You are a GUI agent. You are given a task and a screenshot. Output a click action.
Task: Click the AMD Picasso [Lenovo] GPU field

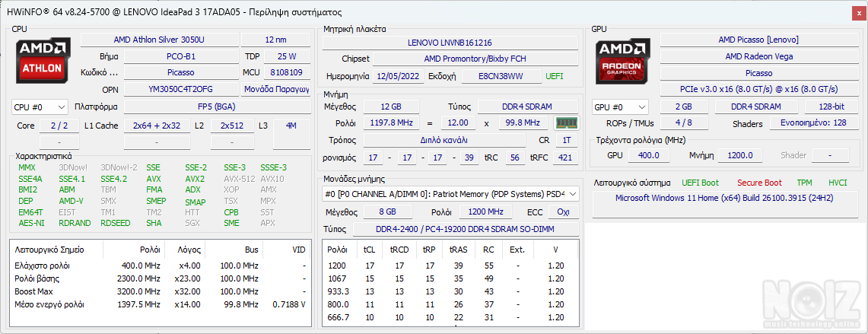(x=758, y=40)
